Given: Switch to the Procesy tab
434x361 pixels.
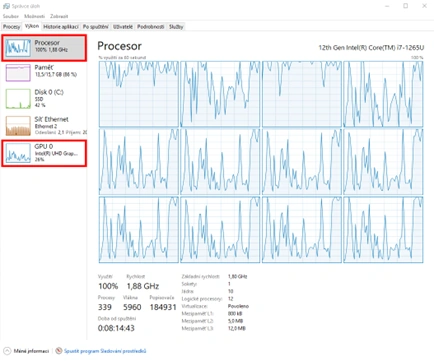Looking at the screenshot, I should coord(12,27).
